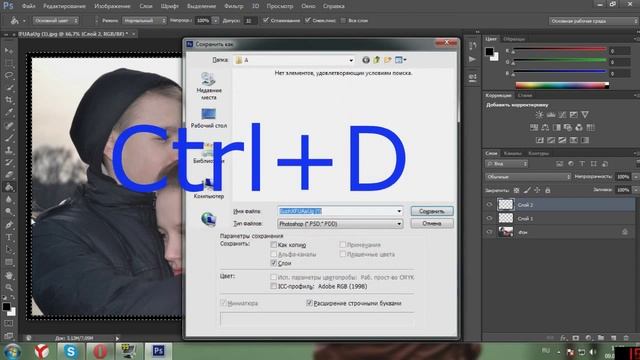Click the Отмена cancel button

tap(432, 223)
